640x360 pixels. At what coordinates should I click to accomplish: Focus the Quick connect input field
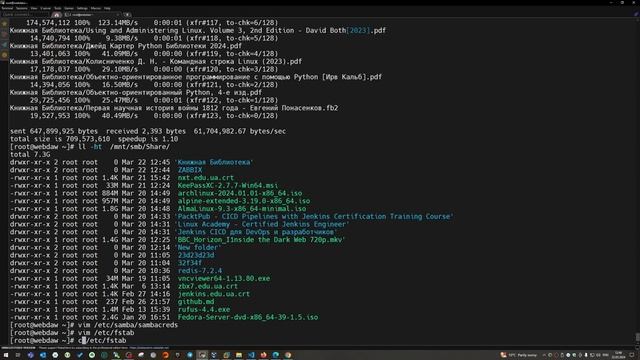pyautogui.click(x=25, y=15)
